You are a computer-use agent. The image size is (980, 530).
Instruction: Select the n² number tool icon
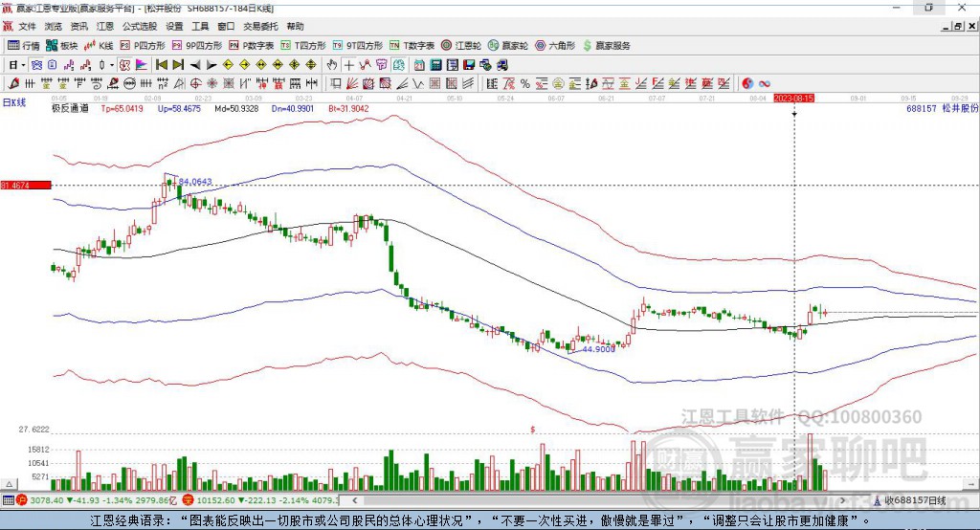pos(163,83)
